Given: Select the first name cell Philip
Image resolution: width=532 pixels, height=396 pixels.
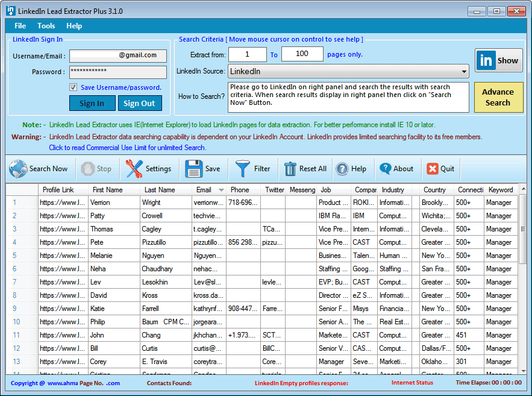Looking at the screenshot, I should tap(114, 322).
